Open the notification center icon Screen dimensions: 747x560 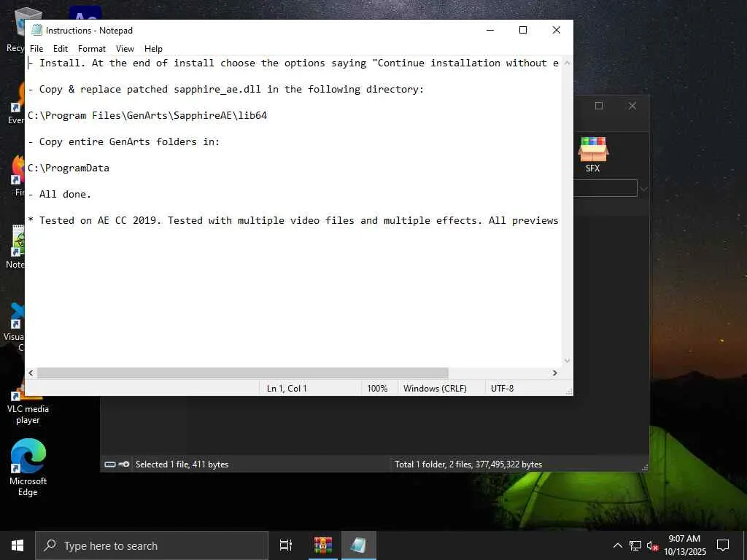[x=723, y=545]
